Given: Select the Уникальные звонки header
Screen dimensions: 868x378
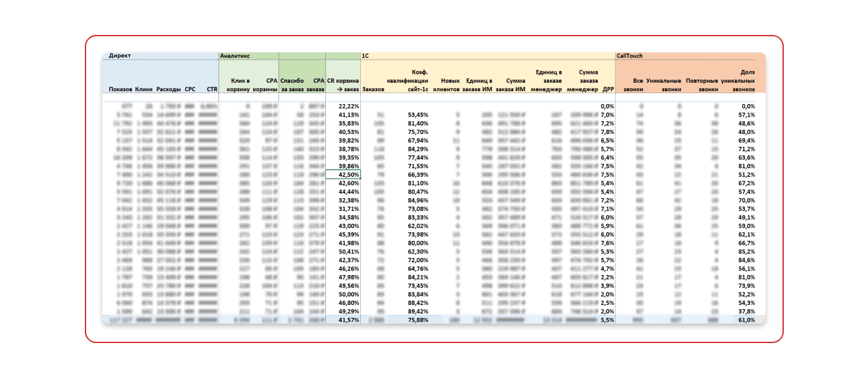Looking at the screenshot, I should coord(663,85).
